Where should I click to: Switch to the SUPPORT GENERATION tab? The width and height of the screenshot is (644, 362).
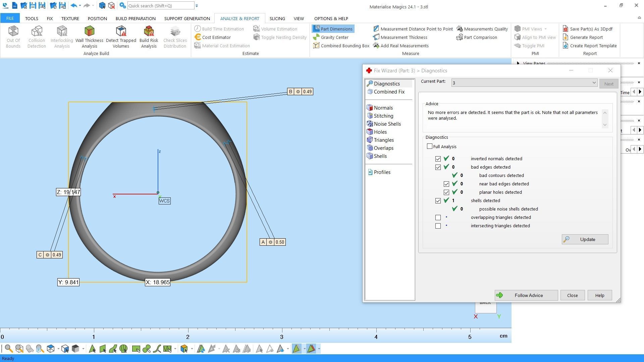187,18
